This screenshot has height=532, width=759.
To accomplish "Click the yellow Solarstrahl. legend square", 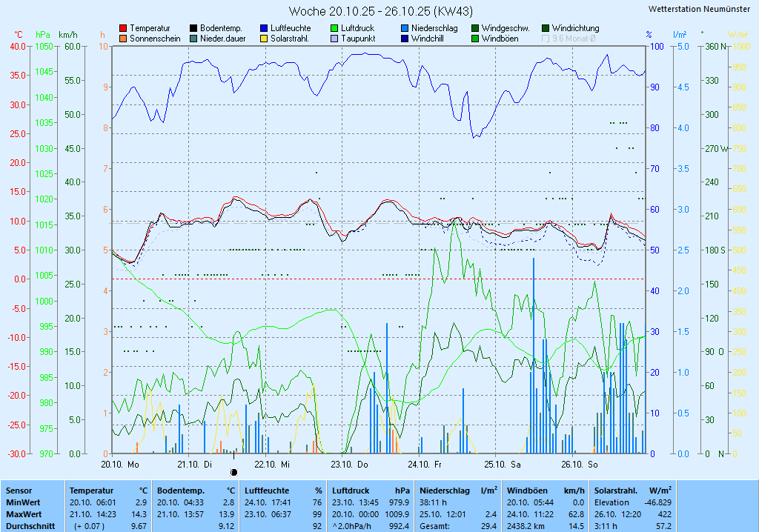I will coord(264,39).
